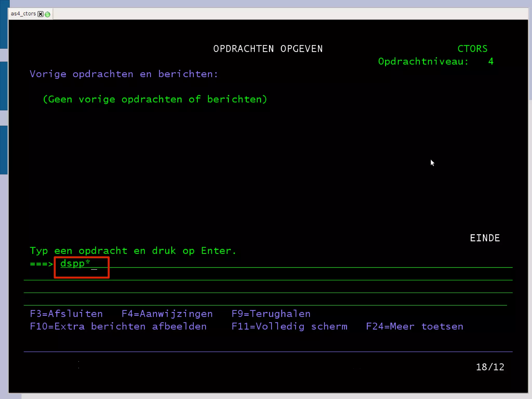Click the green connection status indicator
The height and width of the screenshot is (399, 532).
point(48,14)
